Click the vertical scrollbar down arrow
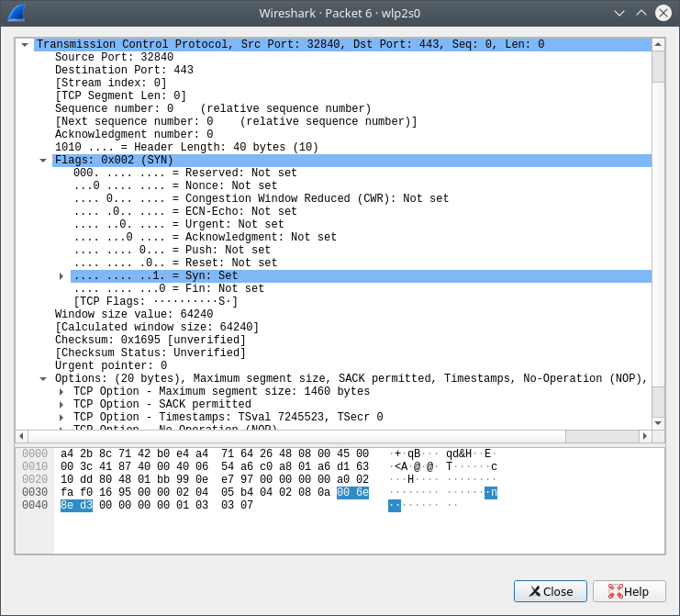This screenshot has height=616, width=680. 658,423
